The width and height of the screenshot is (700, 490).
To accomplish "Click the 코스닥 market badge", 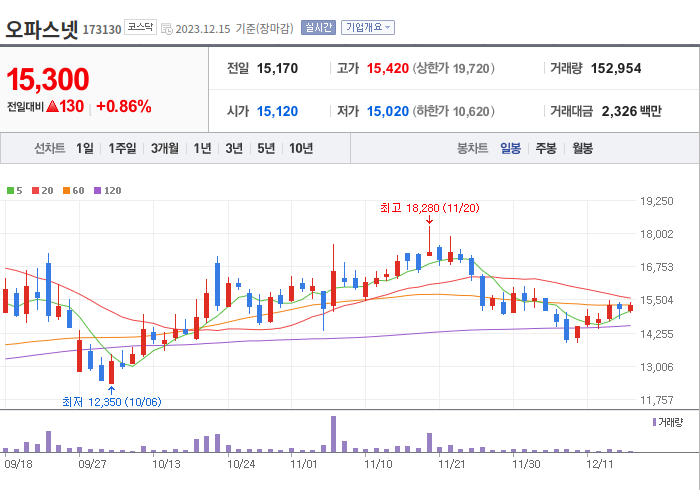I will pyautogui.click(x=140, y=27).
